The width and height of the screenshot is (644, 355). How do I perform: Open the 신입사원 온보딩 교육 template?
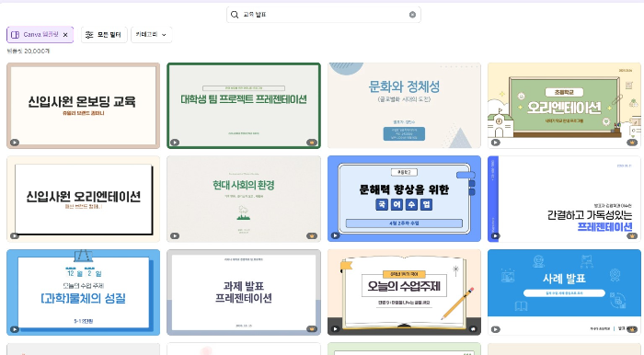click(x=84, y=106)
